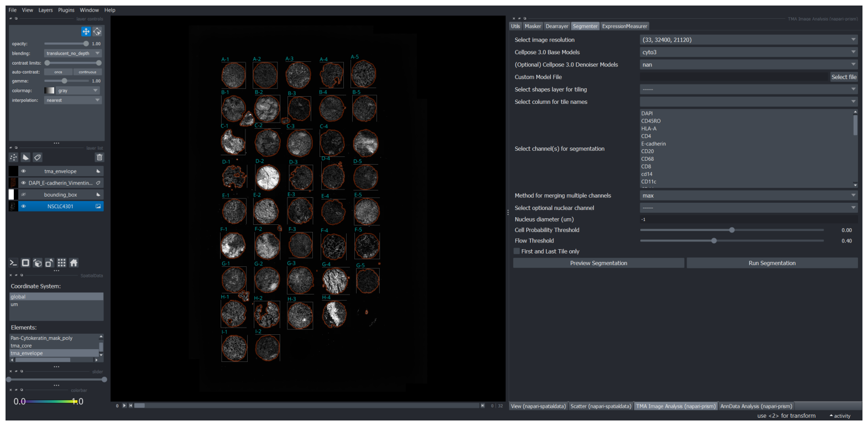Open the activity indicator in status bar
The width and height of the screenshot is (868, 426).
coord(840,416)
